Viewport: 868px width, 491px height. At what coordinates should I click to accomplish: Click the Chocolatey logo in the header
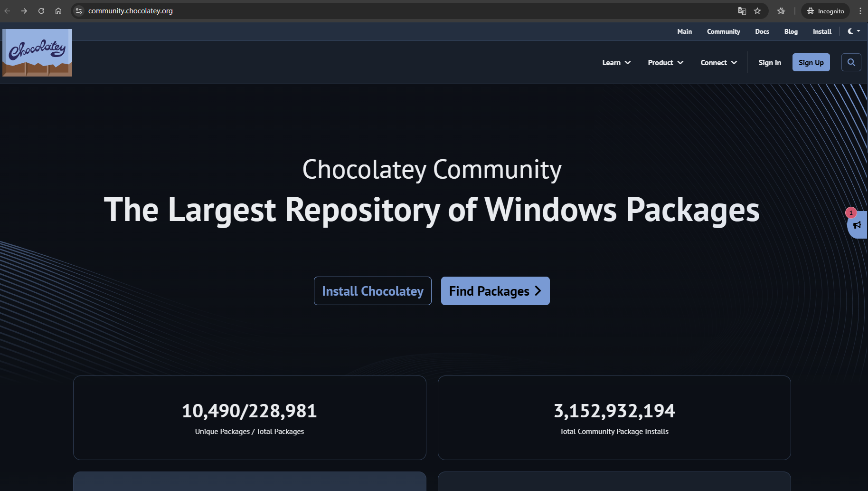[x=38, y=52]
